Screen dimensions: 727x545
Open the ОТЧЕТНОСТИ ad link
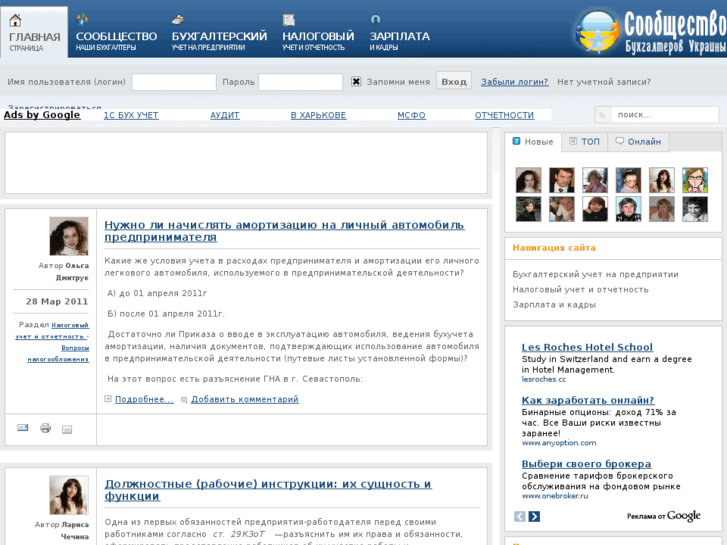pos(504,115)
